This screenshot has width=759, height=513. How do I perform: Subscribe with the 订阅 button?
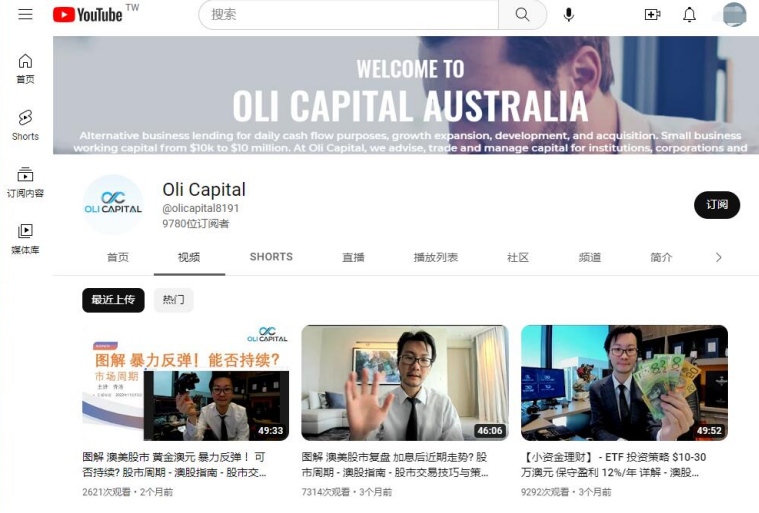pyautogui.click(x=716, y=205)
